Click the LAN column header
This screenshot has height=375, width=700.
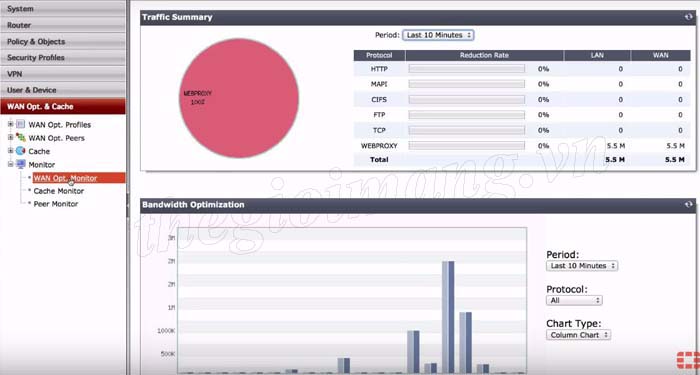[x=597, y=55]
